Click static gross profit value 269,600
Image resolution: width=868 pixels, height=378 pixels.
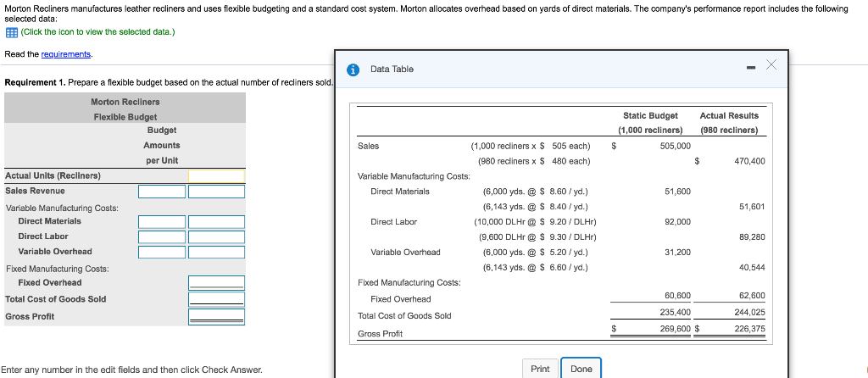click(676, 328)
